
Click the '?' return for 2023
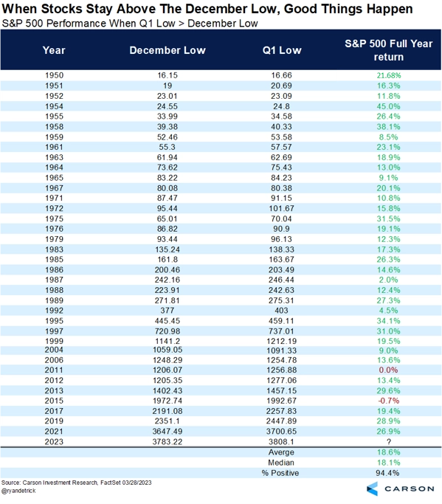(388, 441)
